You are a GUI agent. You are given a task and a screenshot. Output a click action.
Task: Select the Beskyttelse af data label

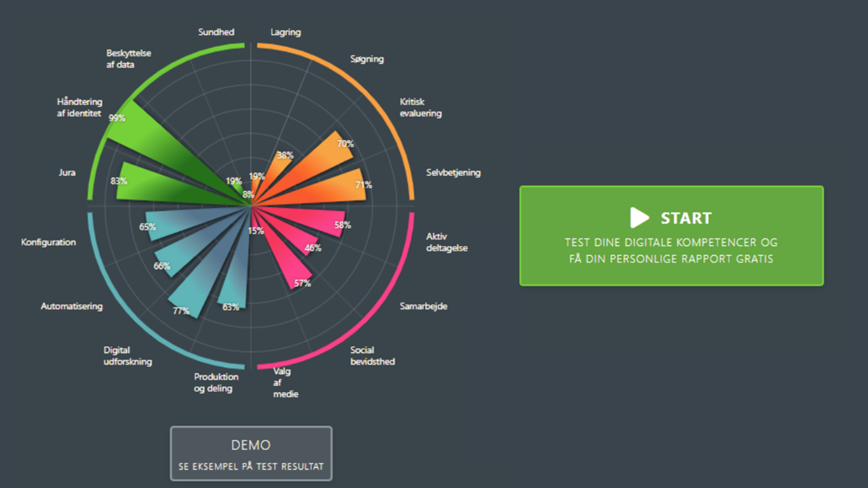tap(129, 59)
